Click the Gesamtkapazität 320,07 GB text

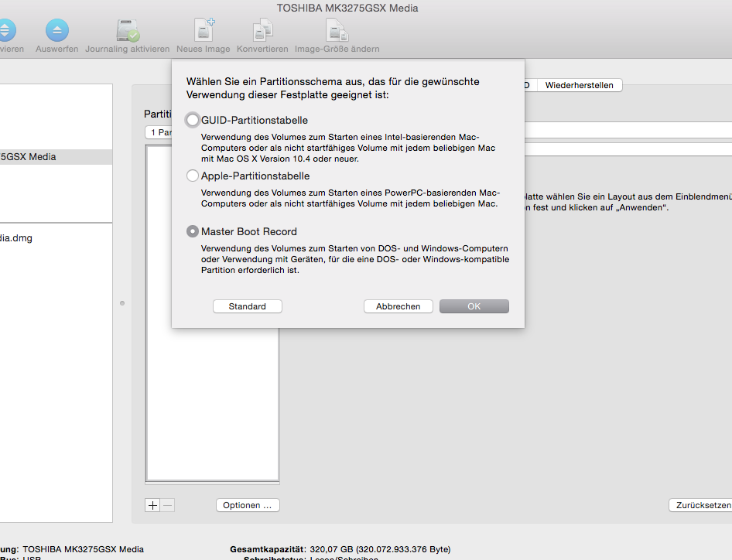click(340, 549)
